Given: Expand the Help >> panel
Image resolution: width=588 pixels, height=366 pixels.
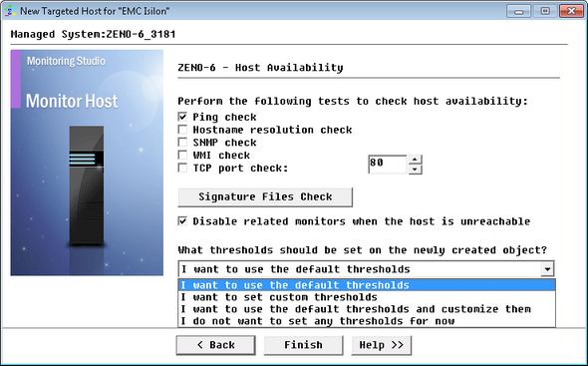Looking at the screenshot, I should point(382,345).
